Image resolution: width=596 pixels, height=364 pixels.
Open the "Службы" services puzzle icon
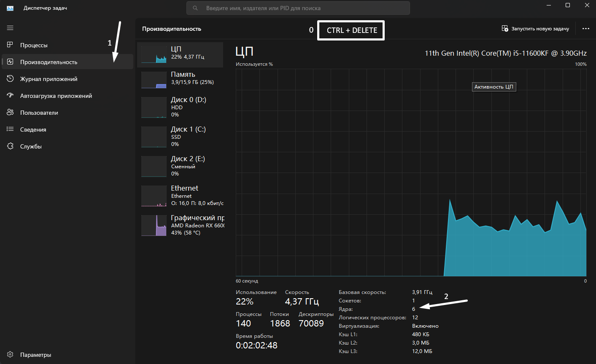coord(11,146)
